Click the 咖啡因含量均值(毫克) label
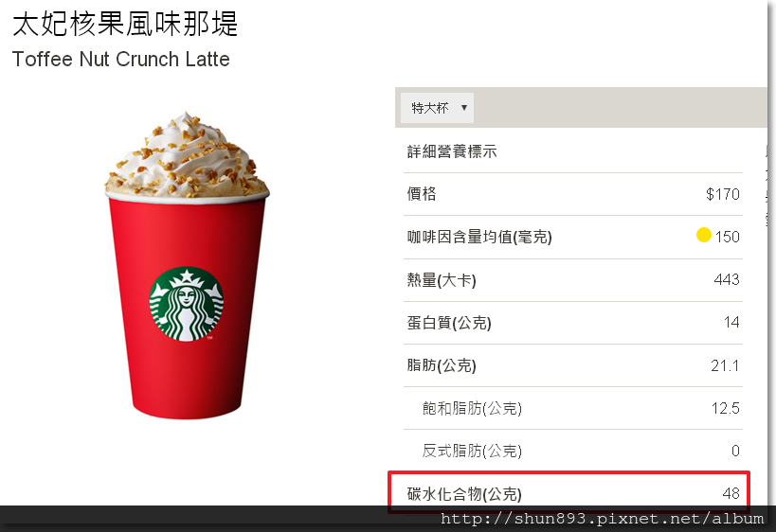The width and height of the screenshot is (776, 532). point(479,237)
